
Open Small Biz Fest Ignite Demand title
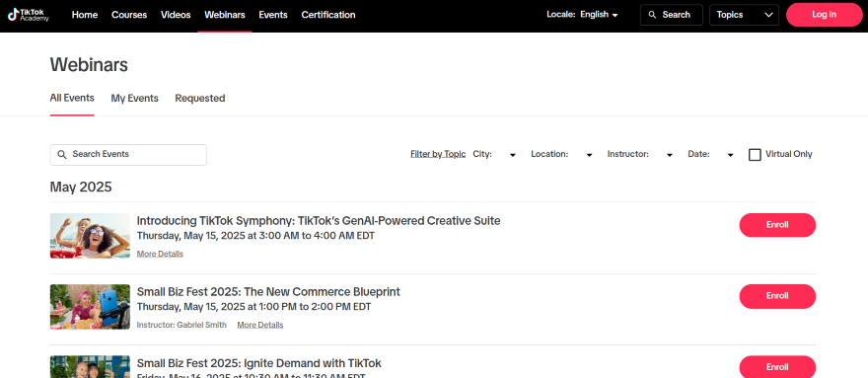259,363
